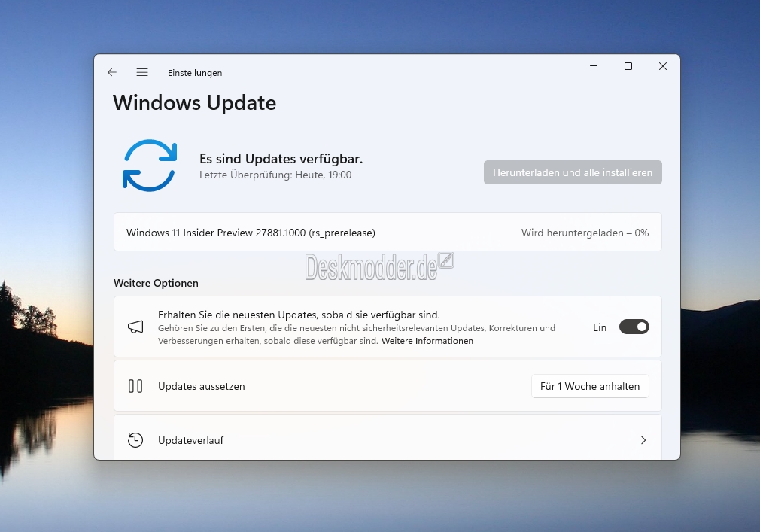The image size is (760, 532).
Task: Click the Einstellungen window title
Action: point(195,73)
